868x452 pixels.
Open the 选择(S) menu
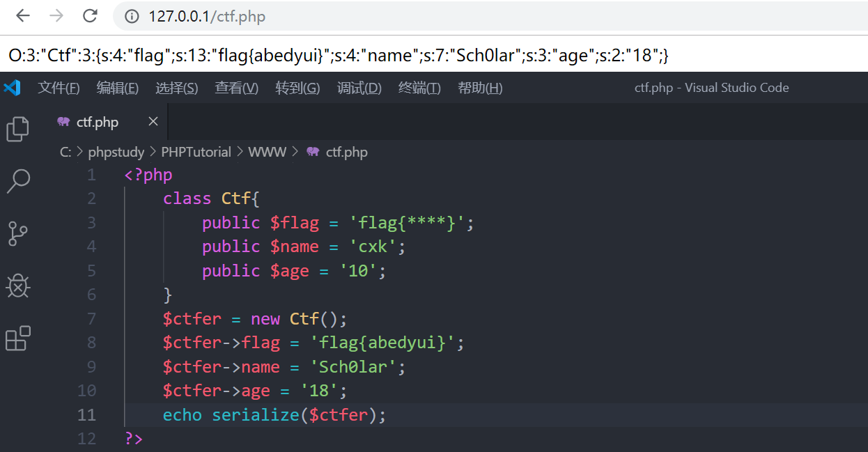[x=176, y=88]
